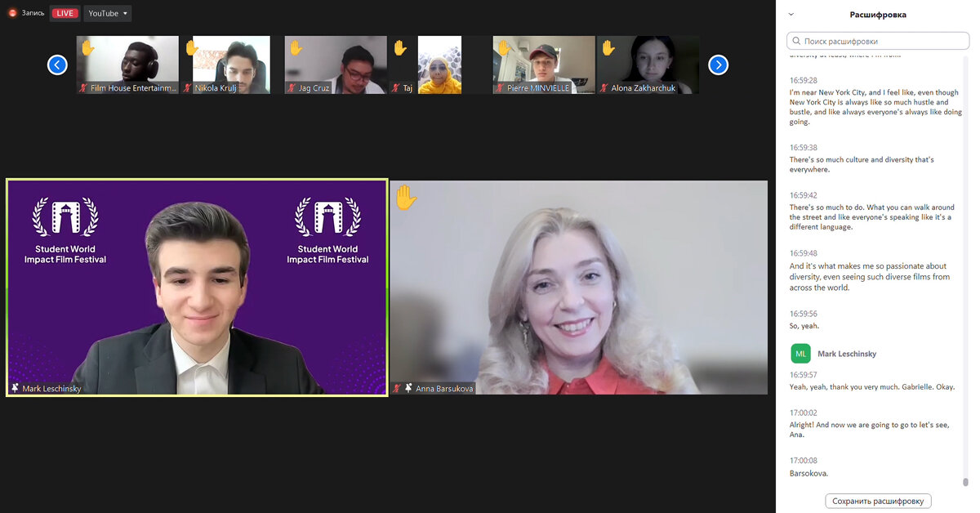Click raised hand icon on Alona Zakharchuk tile
980x513 pixels.
pyautogui.click(x=608, y=48)
